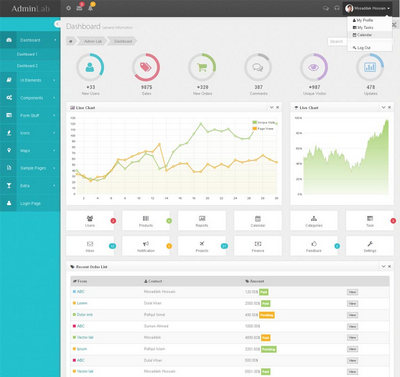Expand the Icons sidebar menu
The image size is (400, 377).
pos(30,133)
